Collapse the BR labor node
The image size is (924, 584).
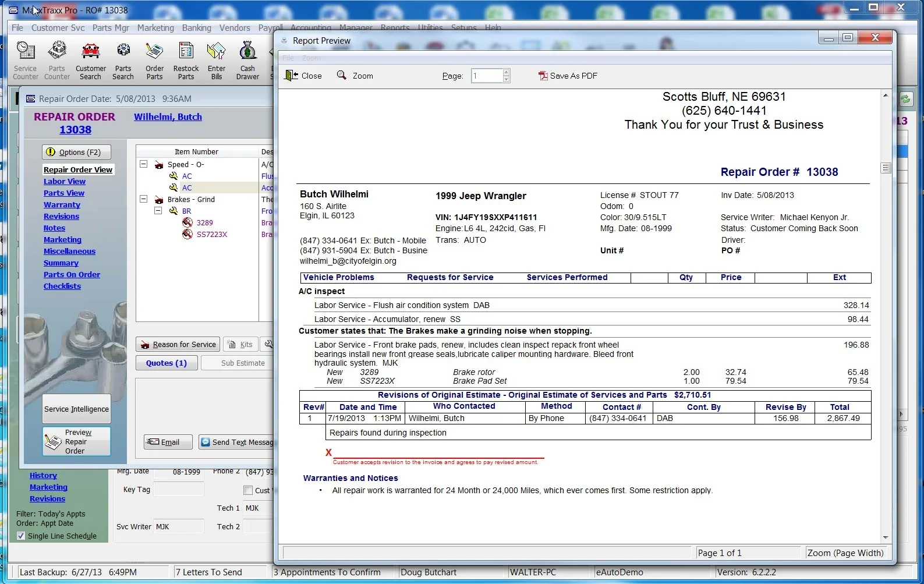pos(158,211)
